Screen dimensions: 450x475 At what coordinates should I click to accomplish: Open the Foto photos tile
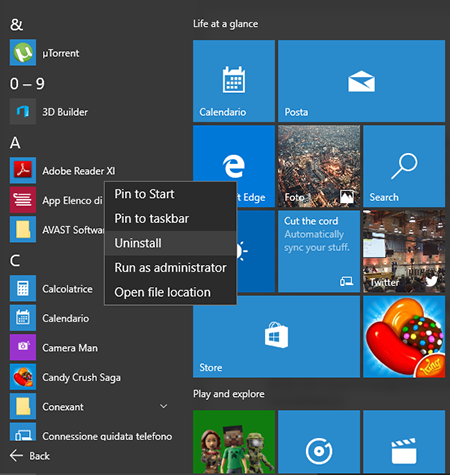(x=319, y=166)
